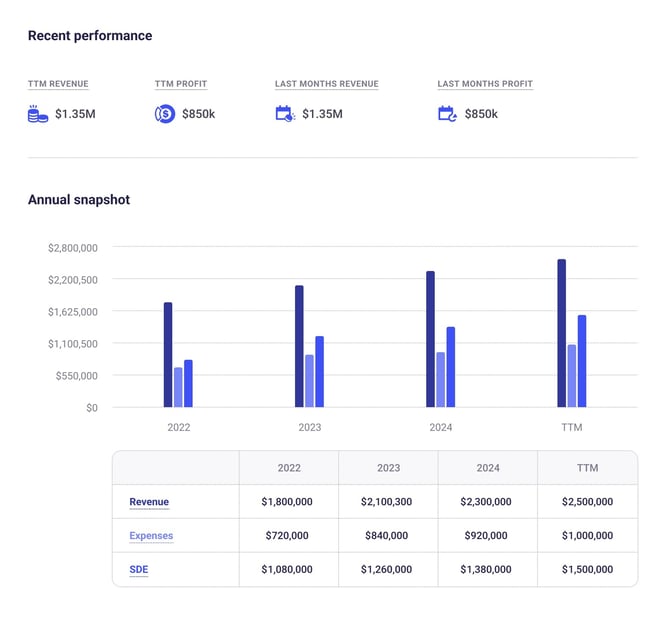Select the SDE row label in table
The image size is (670, 617).
coord(139,569)
